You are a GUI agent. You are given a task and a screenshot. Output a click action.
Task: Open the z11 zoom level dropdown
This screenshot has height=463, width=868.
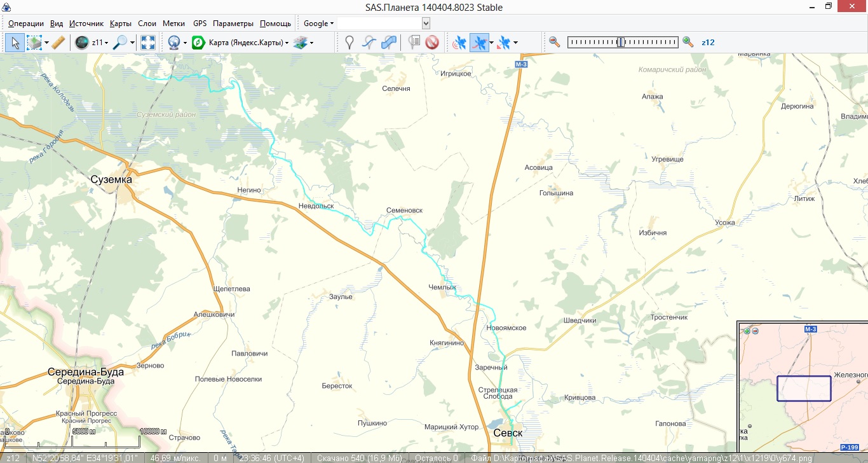click(x=100, y=43)
